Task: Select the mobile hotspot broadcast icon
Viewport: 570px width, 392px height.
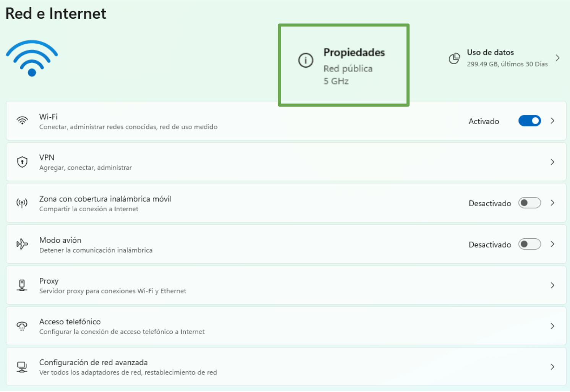Action: [x=22, y=203]
